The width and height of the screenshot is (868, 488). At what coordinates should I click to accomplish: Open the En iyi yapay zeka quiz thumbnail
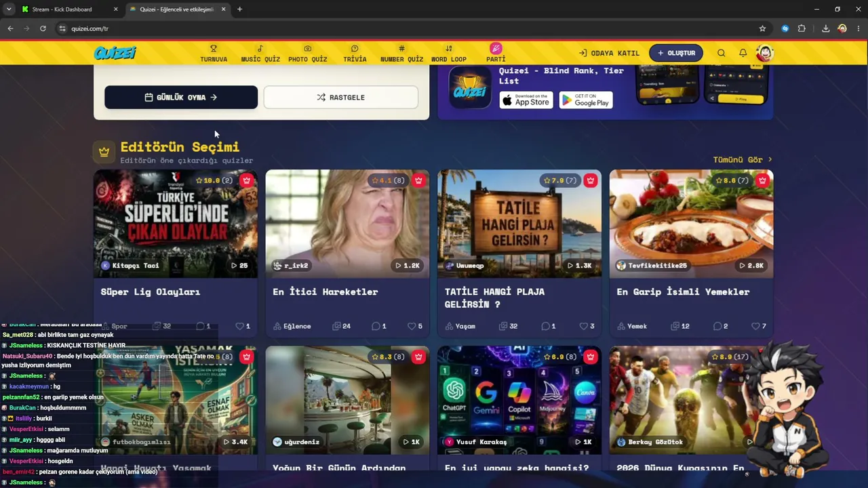519,400
